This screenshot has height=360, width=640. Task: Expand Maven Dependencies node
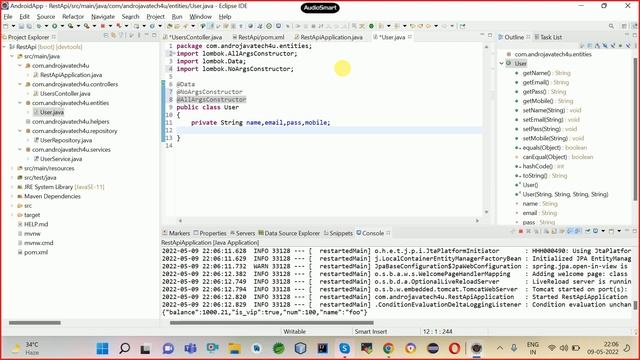pos(12,196)
